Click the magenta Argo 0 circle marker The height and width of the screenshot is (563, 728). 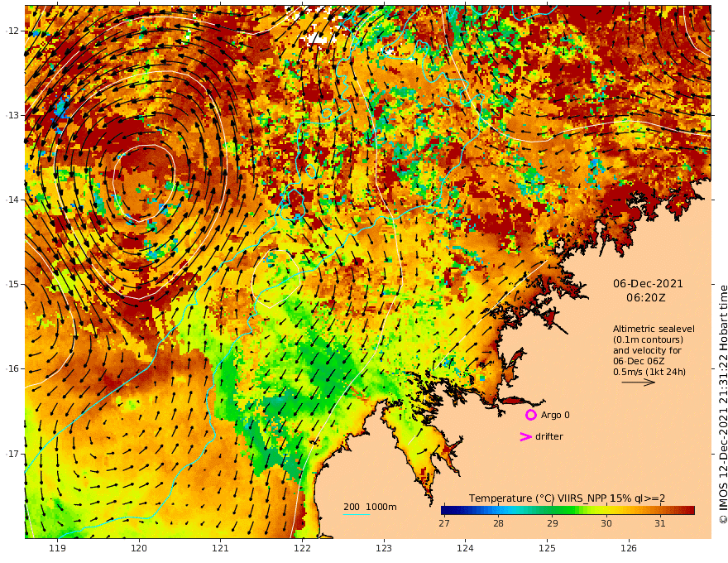click(x=530, y=415)
